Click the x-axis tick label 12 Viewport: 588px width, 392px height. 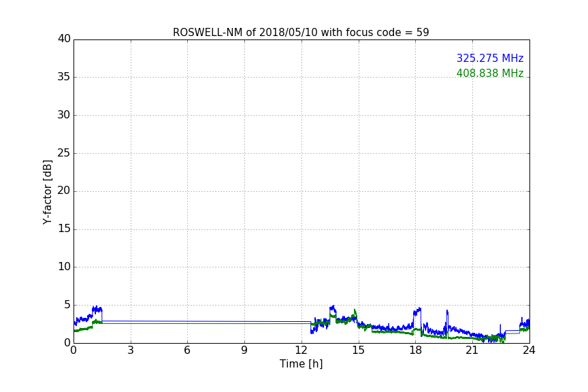(301, 350)
